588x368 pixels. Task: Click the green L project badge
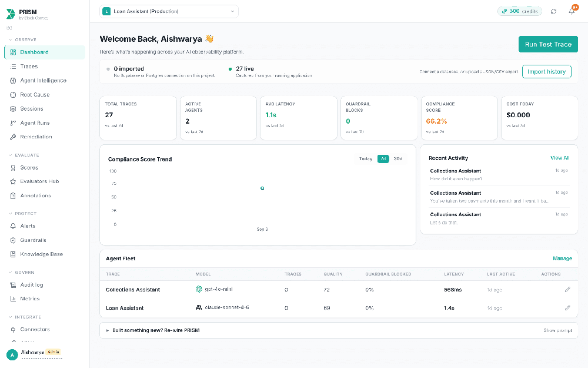[106, 12]
